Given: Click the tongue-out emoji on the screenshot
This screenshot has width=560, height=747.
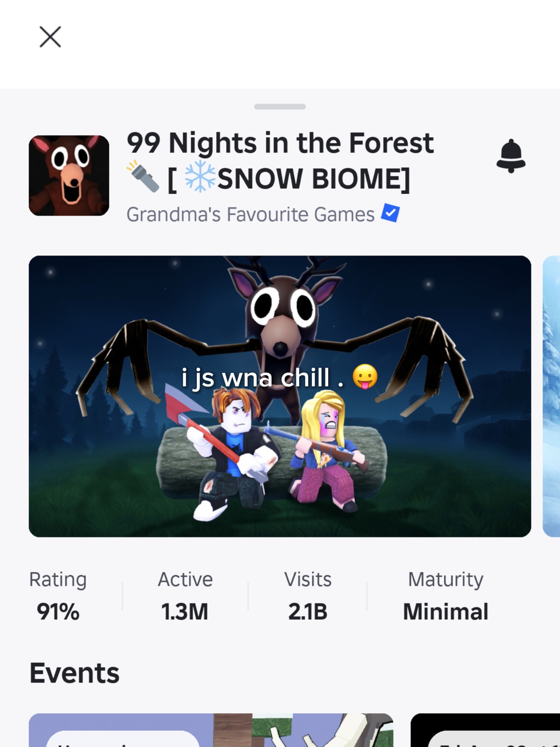Looking at the screenshot, I should [365, 377].
